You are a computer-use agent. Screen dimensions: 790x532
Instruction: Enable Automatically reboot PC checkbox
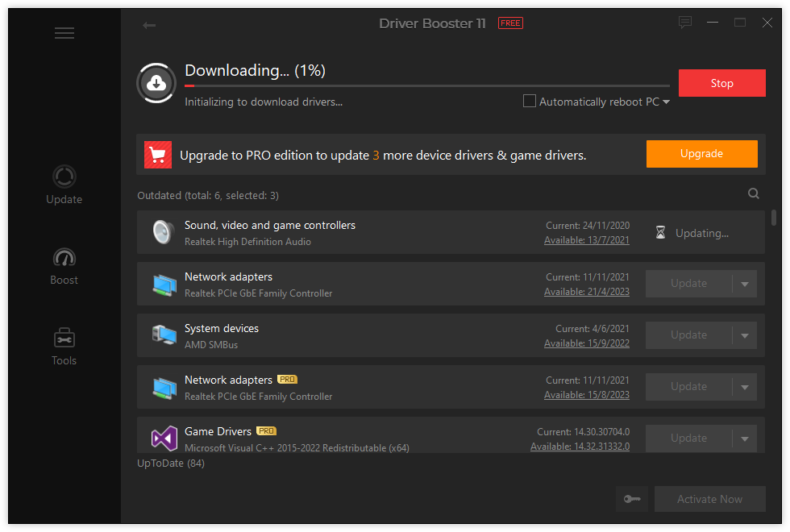pyautogui.click(x=529, y=102)
